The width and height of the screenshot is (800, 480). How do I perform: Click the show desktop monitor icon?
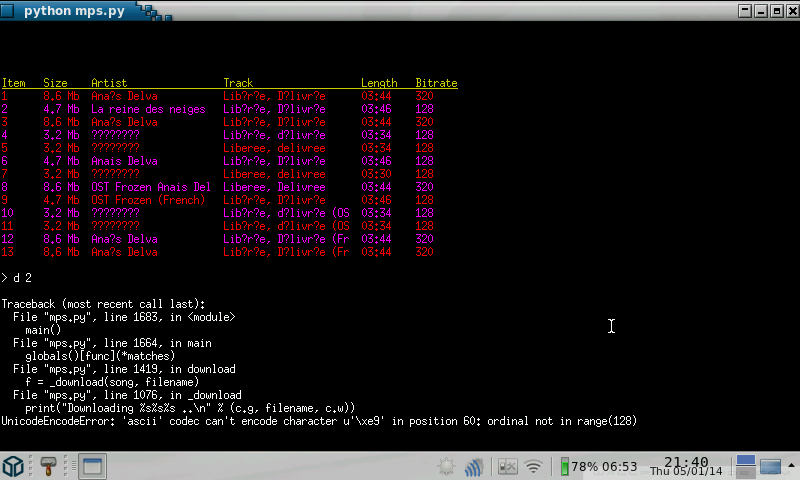point(770,466)
